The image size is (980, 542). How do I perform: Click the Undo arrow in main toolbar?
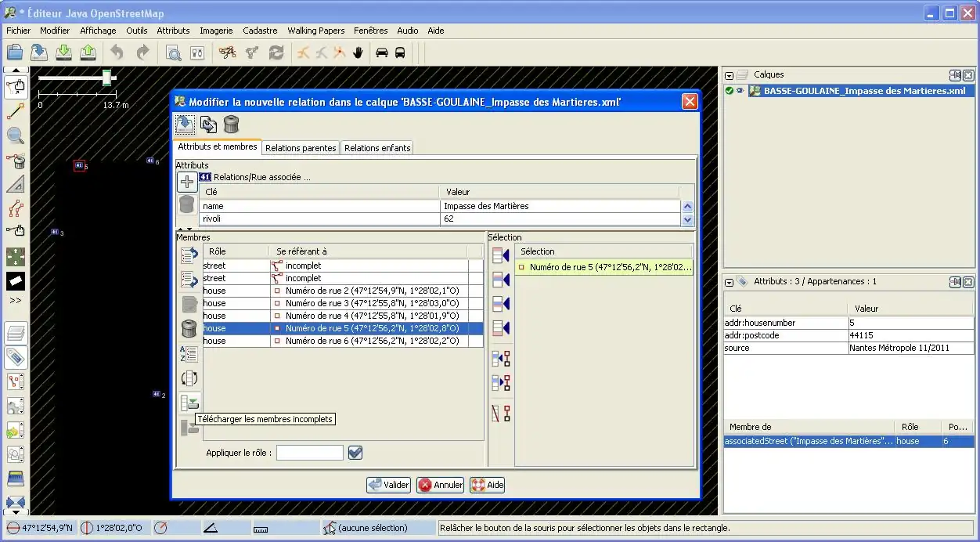pos(117,52)
